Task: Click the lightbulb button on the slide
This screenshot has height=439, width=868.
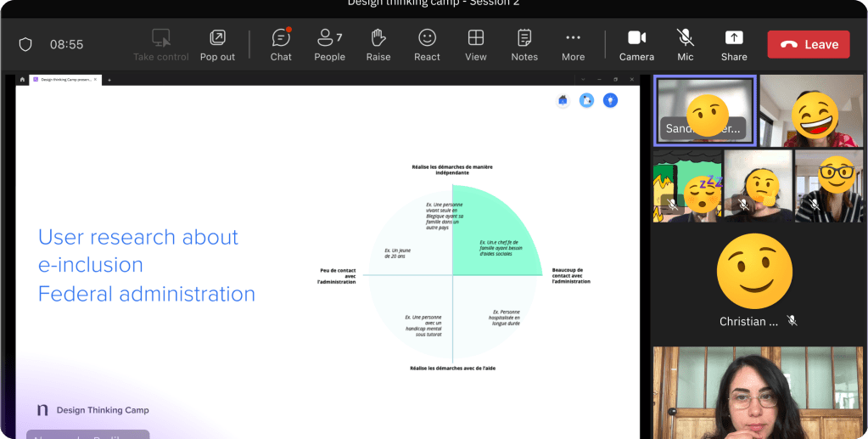Action: click(x=610, y=100)
